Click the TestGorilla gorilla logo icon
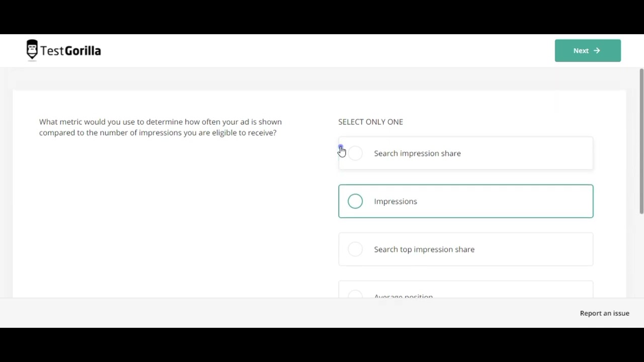Screen dimensions: 644x362 point(32,50)
